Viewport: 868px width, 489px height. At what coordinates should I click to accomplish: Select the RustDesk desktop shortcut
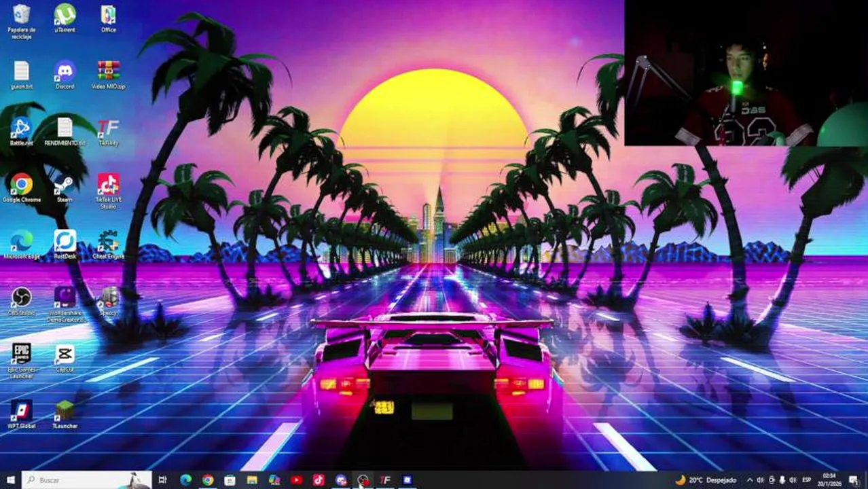click(x=65, y=245)
